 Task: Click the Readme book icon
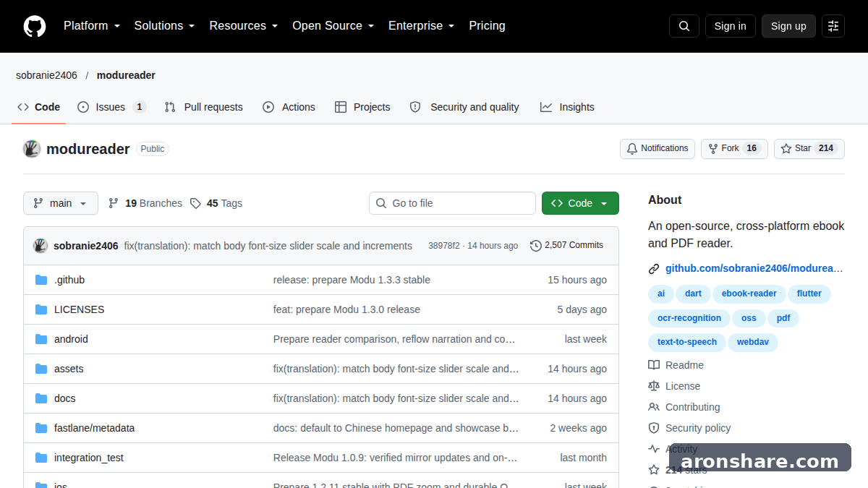[x=654, y=365]
